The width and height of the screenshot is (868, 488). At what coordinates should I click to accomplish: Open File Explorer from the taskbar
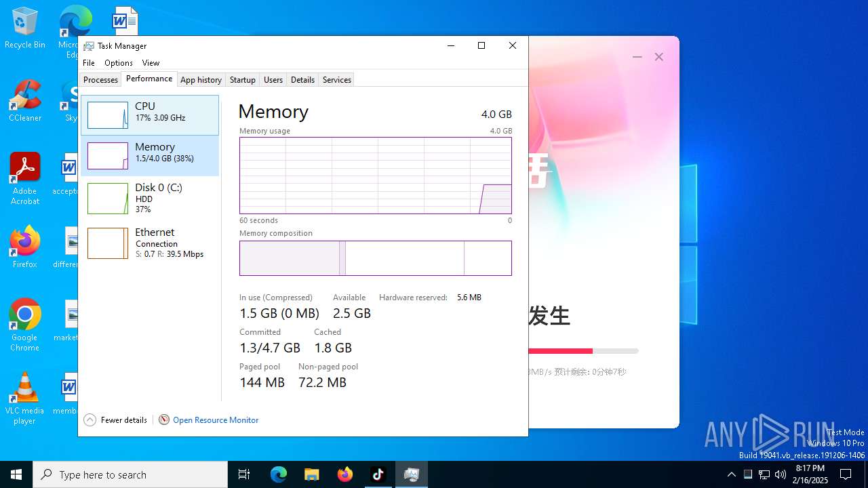point(312,474)
